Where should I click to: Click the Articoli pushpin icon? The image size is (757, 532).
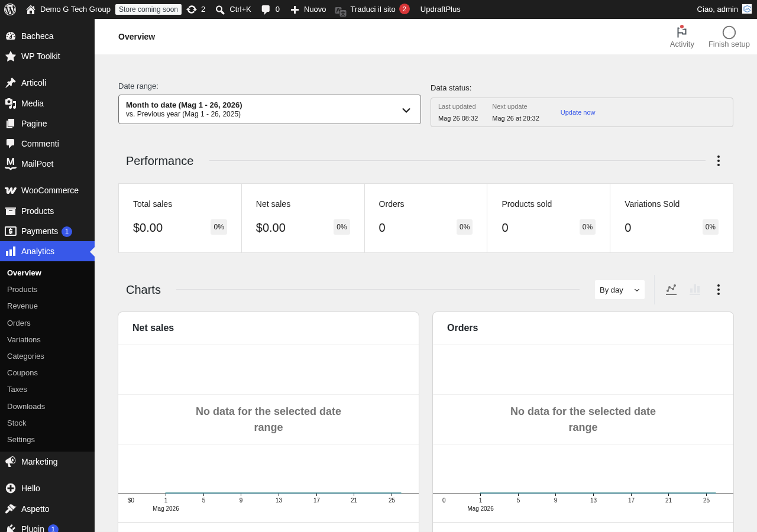click(x=11, y=83)
